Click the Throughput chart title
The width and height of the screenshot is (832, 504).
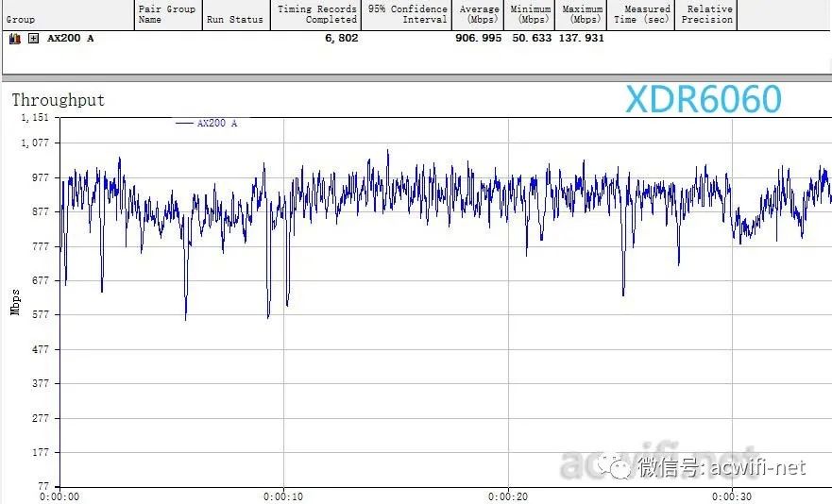[59, 100]
